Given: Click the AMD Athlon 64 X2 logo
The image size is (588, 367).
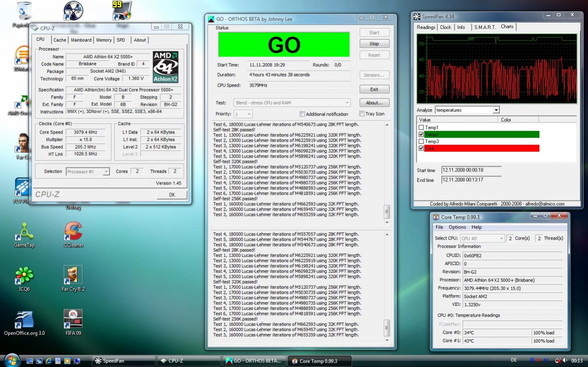Looking at the screenshot, I should 165,67.
